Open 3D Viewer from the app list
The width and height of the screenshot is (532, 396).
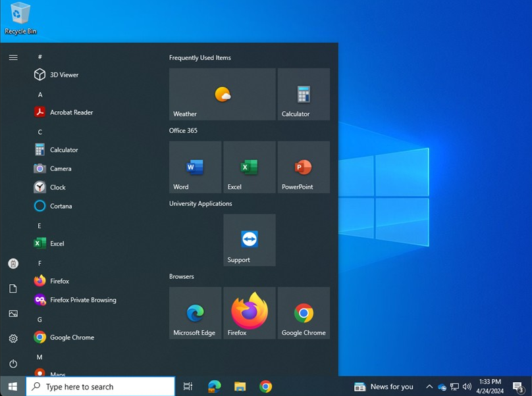pyautogui.click(x=56, y=74)
